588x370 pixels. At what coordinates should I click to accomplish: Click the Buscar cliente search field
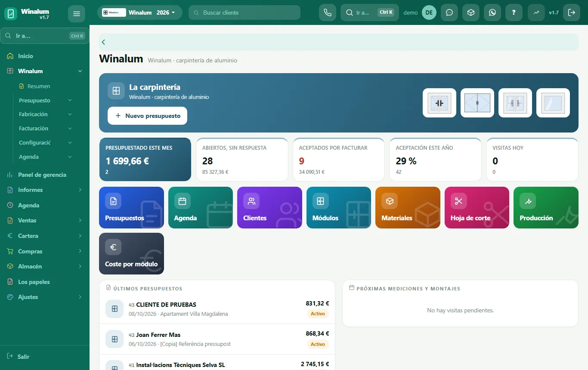[x=244, y=12]
